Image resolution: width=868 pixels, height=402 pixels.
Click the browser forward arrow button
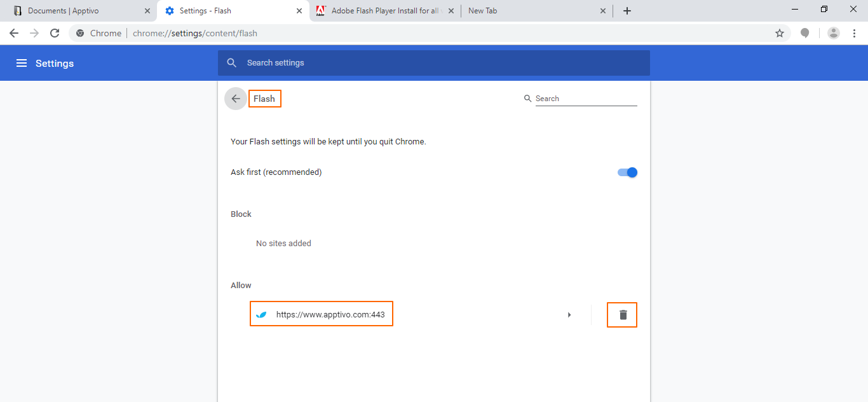[34, 33]
